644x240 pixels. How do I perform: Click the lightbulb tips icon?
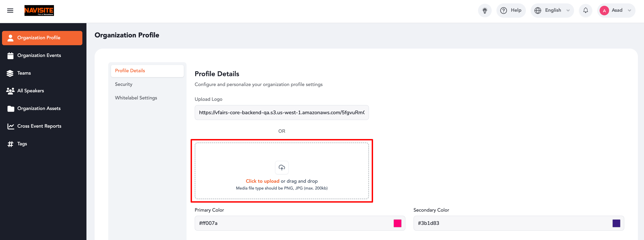tap(485, 11)
